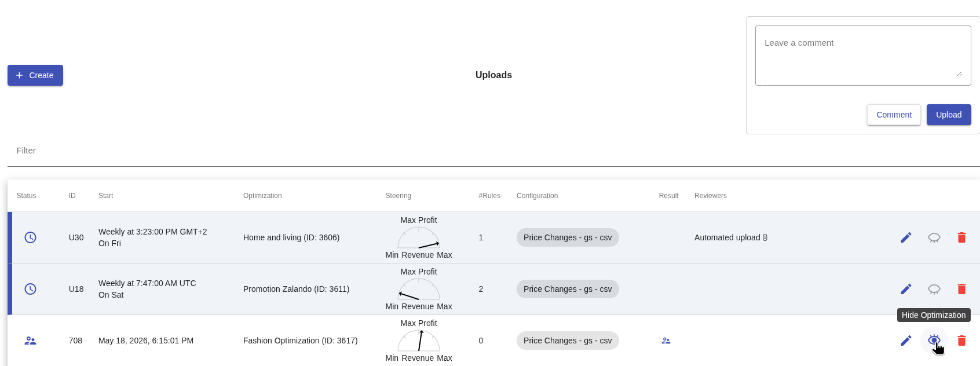Viewport: 980px width, 366px height.
Task: Click the steering gauge for Home and living
Action: pos(419,237)
